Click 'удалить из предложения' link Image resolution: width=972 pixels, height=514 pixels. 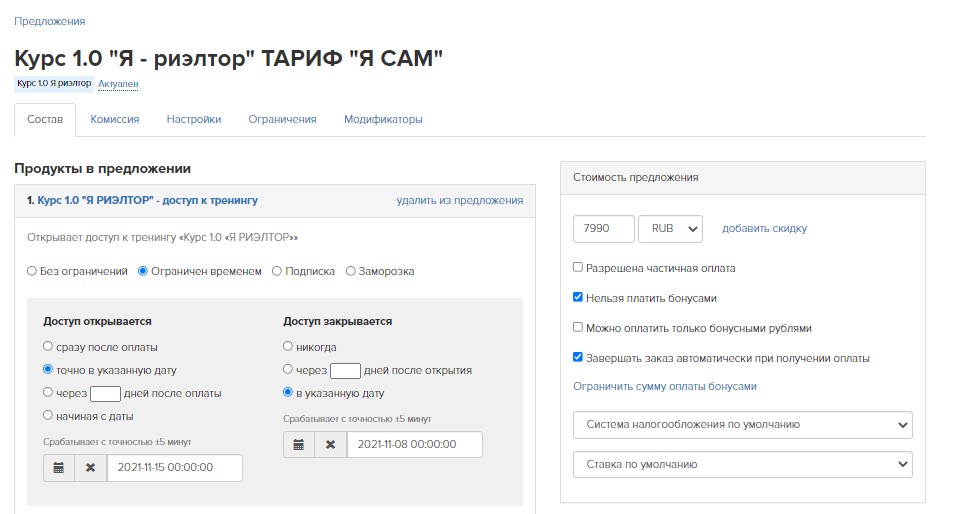(460, 200)
